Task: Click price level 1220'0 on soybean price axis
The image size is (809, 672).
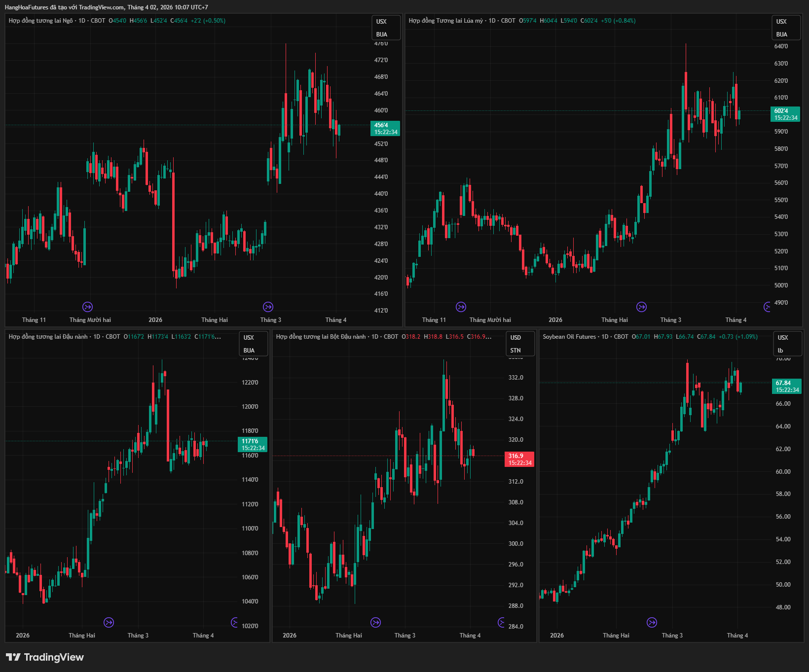Action: (250, 383)
